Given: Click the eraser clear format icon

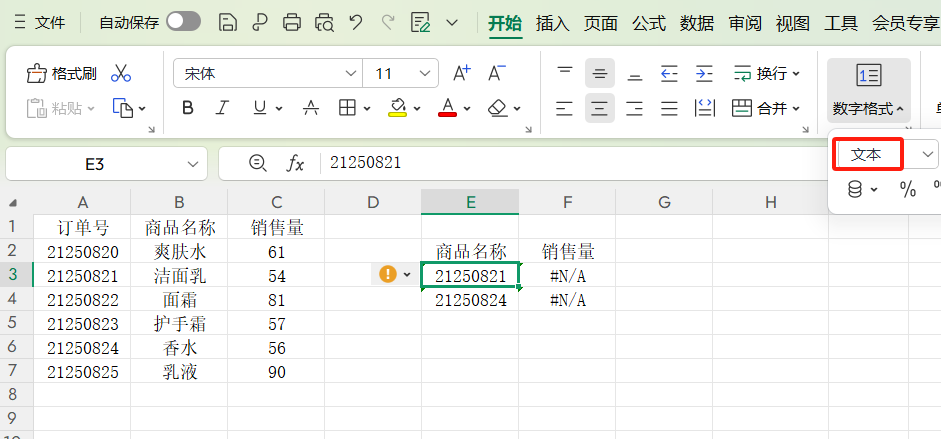Looking at the screenshot, I should tap(498, 109).
